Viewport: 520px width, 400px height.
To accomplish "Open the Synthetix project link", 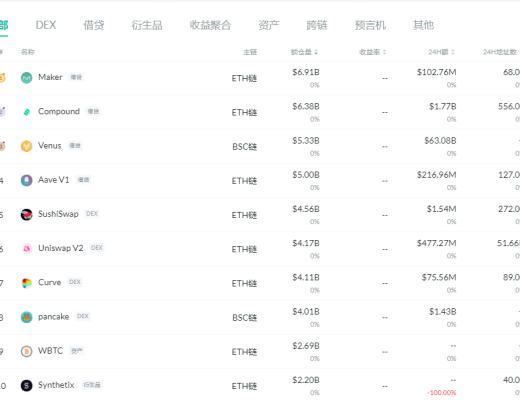I will point(56,385).
